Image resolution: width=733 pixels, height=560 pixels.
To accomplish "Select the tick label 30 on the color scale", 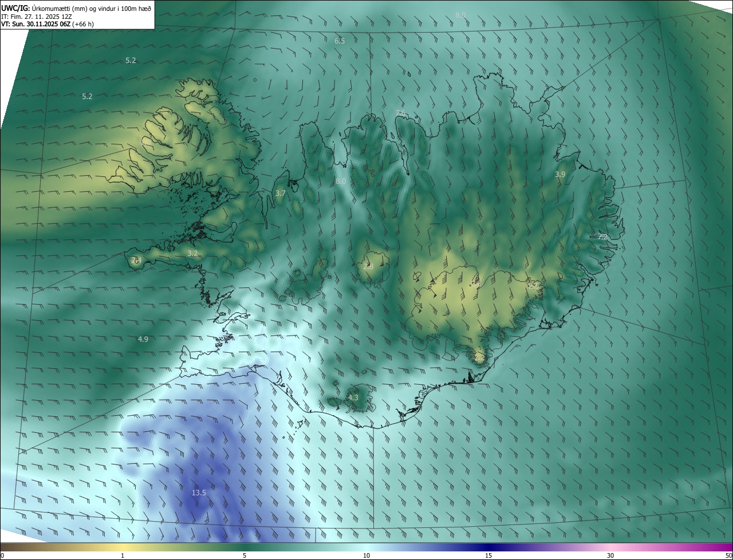I will [x=610, y=555].
